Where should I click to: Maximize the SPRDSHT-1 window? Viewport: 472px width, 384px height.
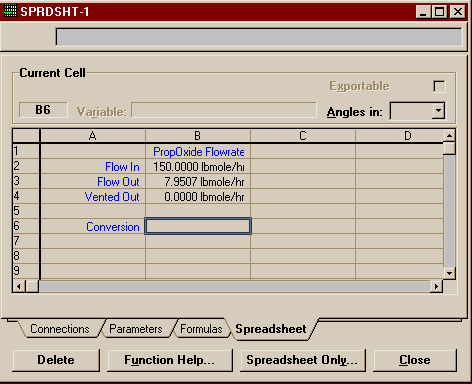(x=440, y=12)
